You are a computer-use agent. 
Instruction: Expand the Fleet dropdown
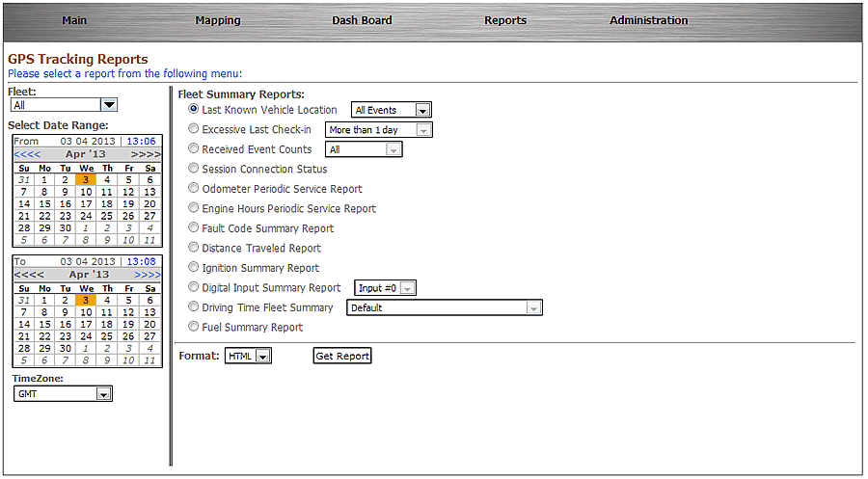[65, 105]
